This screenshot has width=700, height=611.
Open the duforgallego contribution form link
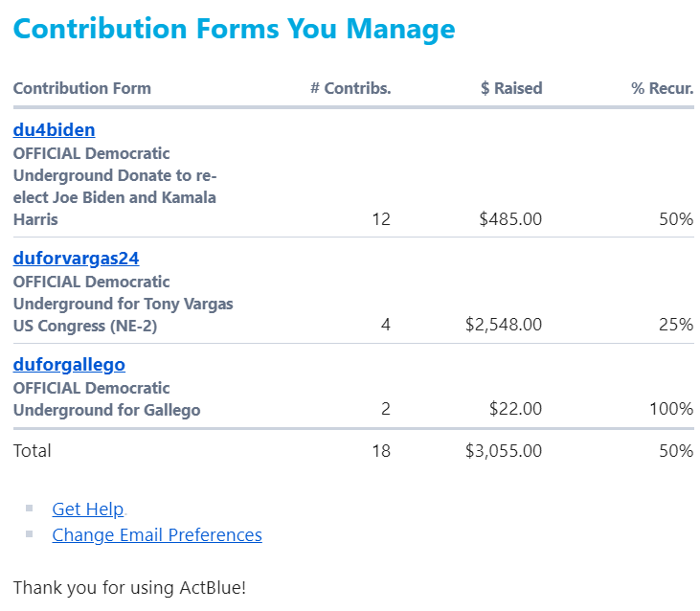[69, 365]
